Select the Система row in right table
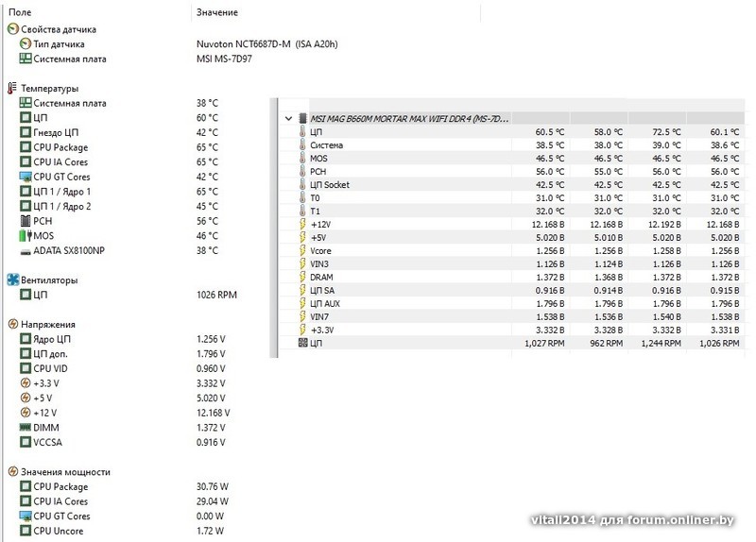The width and height of the screenshot is (756, 542). 511,145
